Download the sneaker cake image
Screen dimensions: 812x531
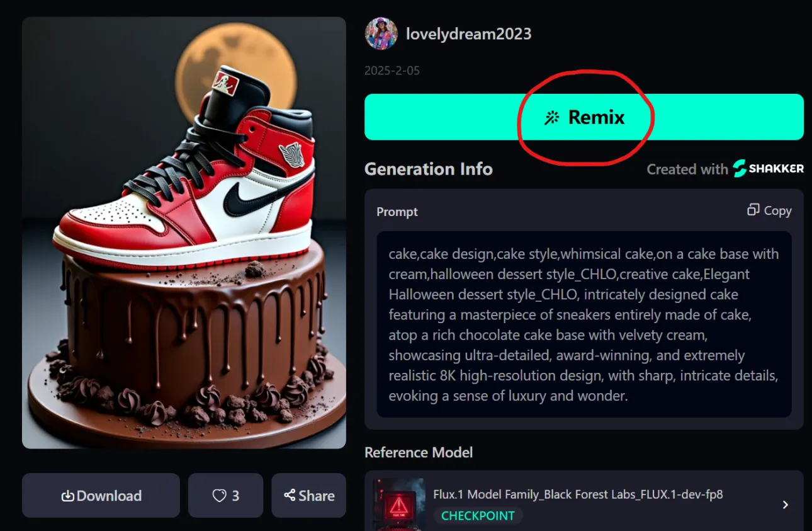point(101,496)
